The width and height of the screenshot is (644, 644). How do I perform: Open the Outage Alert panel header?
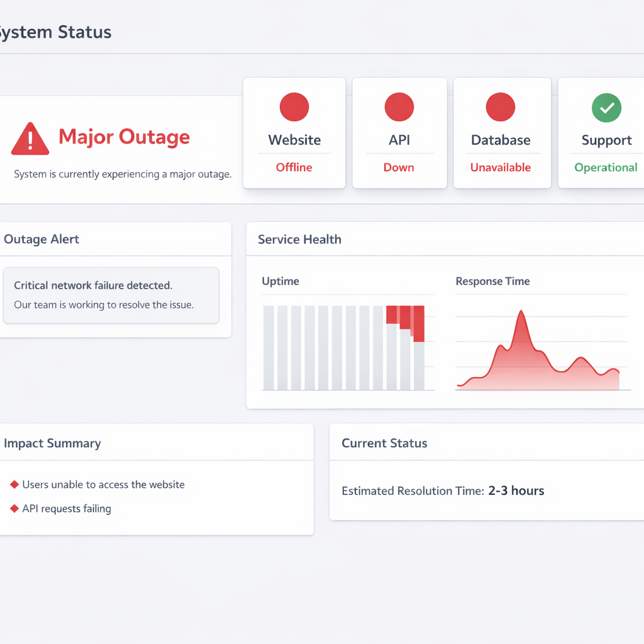[x=42, y=239]
